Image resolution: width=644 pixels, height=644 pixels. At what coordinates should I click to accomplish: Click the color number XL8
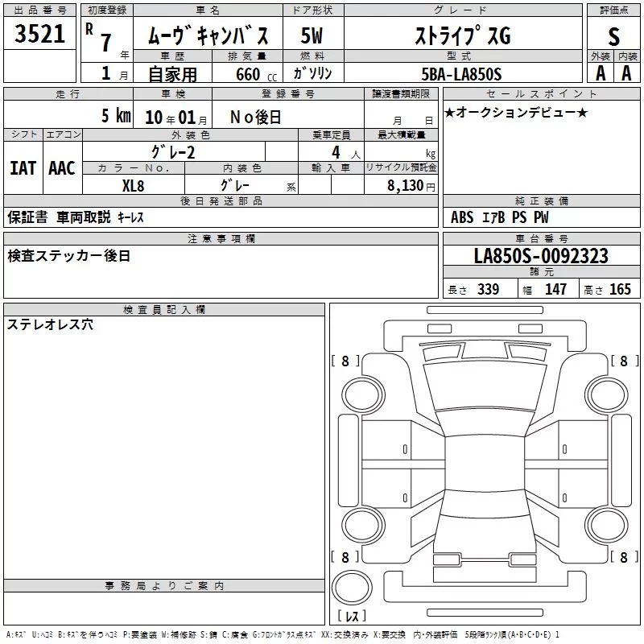pos(133,186)
